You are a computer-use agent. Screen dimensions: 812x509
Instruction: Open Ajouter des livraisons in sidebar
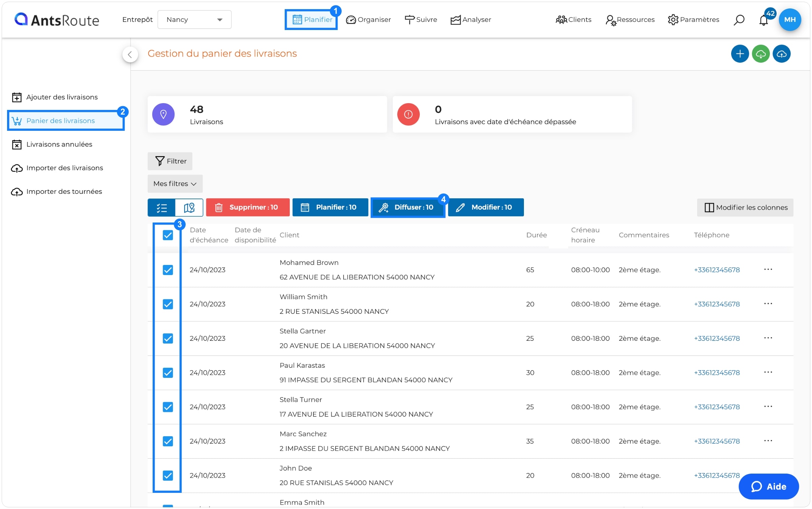click(x=55, y=97)
